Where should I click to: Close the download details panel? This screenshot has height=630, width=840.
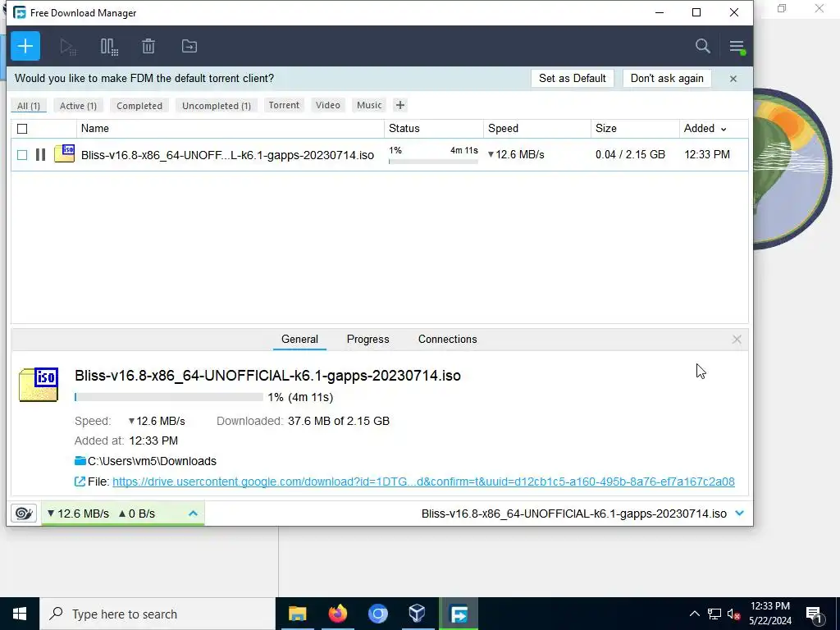tap(737, 339)
